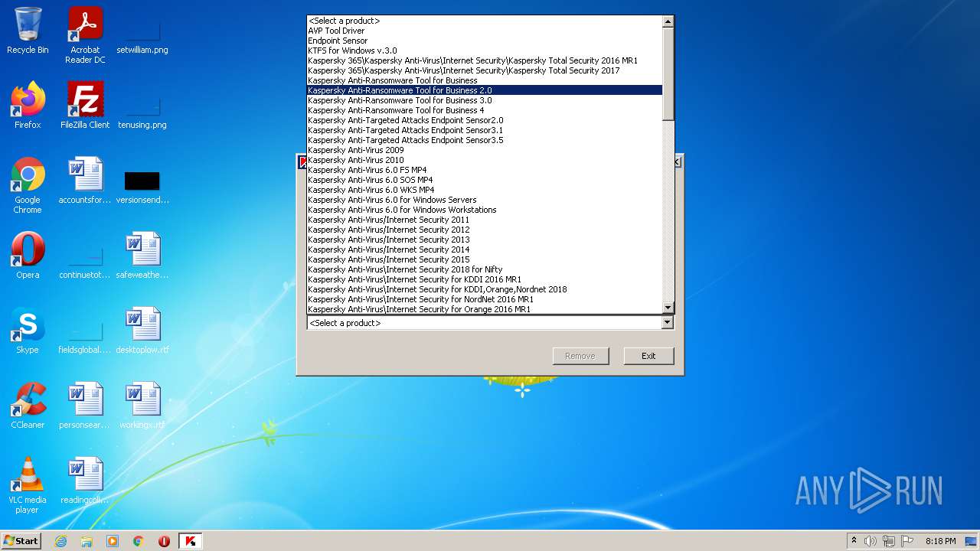Launch Google Chrome desktop shortcut
Viewport: 980px width, 551px height.
pyautogui.click(x=28, y=185)
